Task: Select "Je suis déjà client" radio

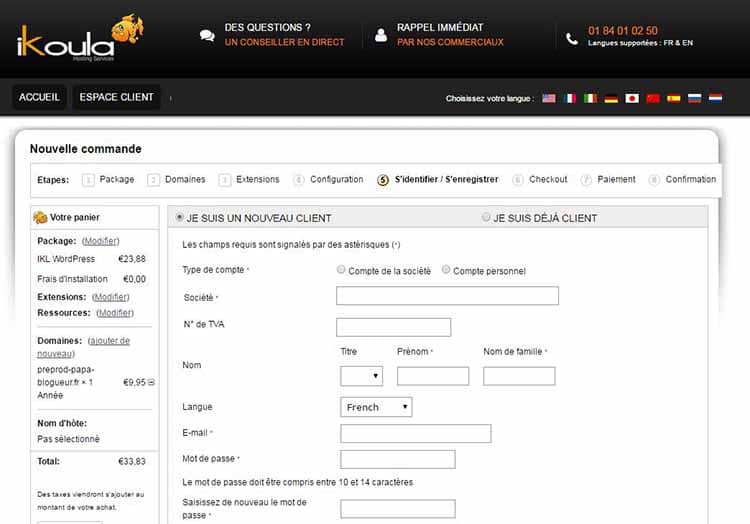Action: coord(486,217)
